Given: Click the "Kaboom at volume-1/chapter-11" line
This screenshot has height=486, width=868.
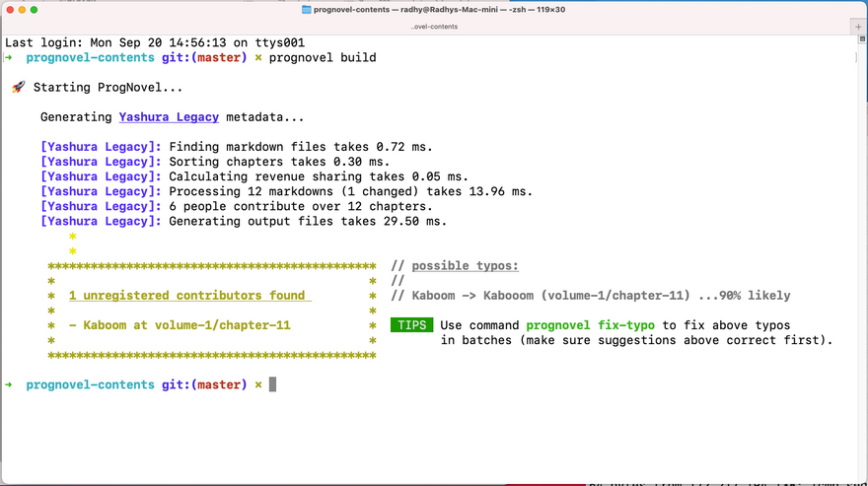Looking at the screenshot, I should [x=180, y=325].
